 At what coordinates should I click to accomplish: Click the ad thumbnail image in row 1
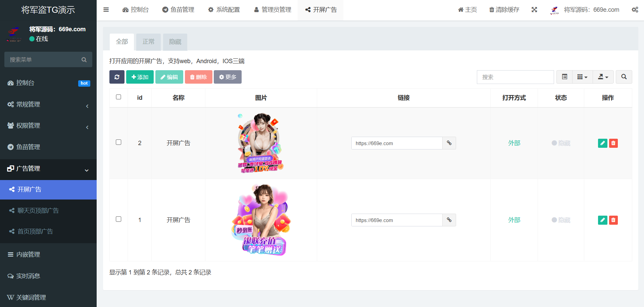261,220
